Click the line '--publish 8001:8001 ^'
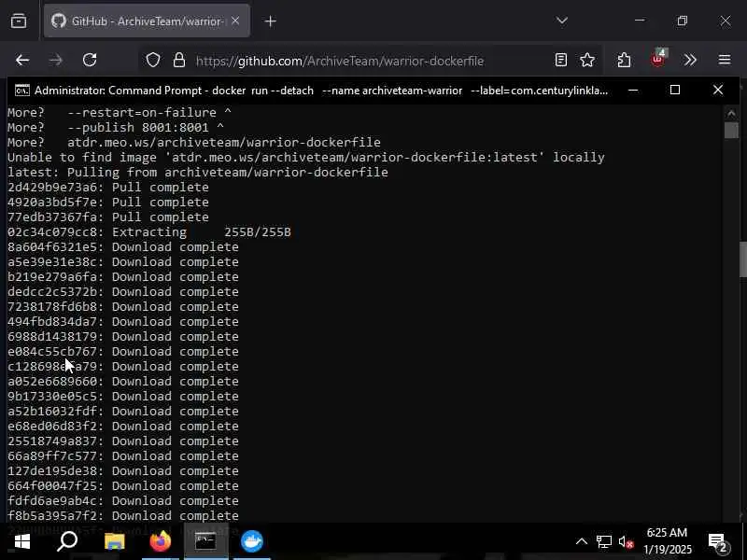The height and width of the screenshot is (560, 747). (146, 128)
